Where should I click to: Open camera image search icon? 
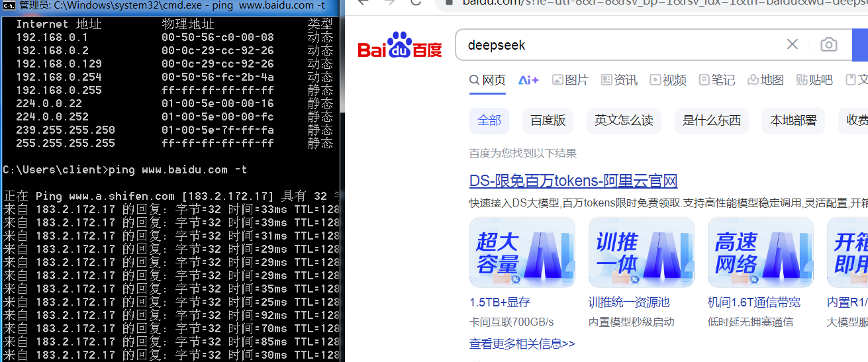click(828, 44)
